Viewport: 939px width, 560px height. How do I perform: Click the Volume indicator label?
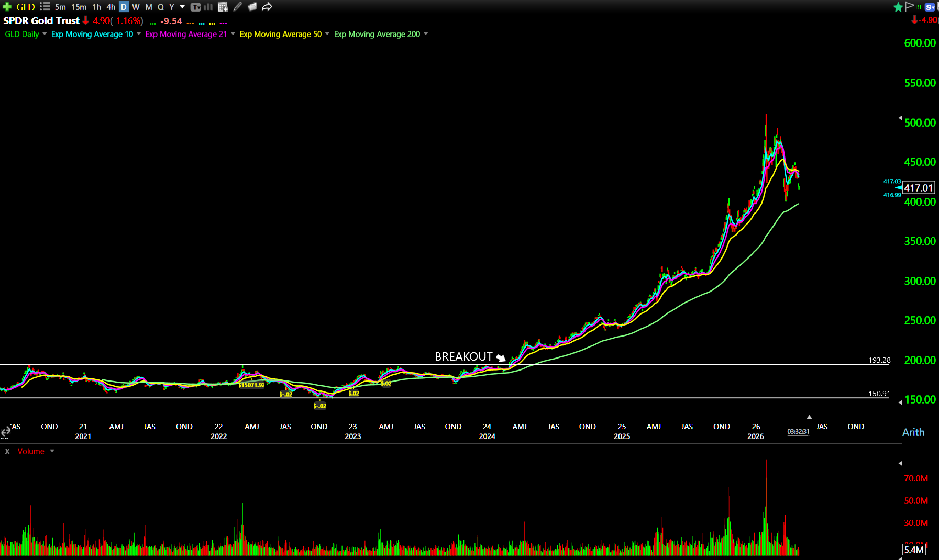pos(31,451)
